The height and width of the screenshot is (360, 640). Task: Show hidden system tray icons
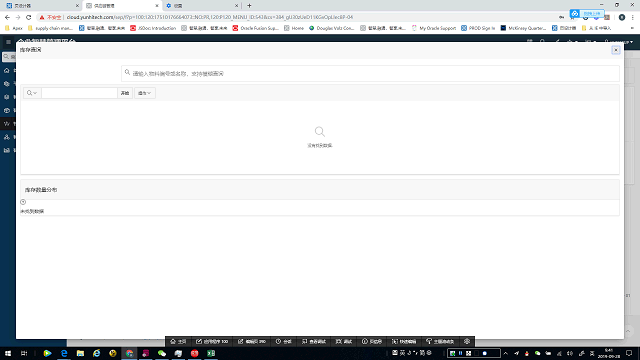506,353
